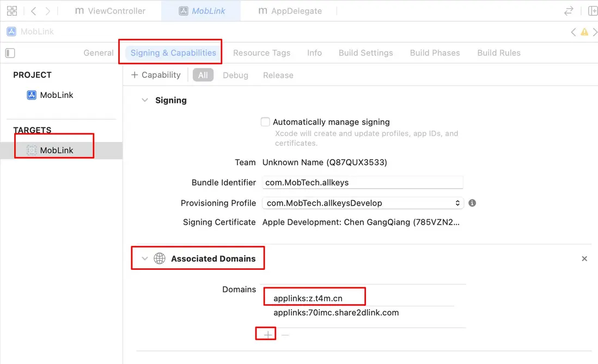Select the MobLink target in sidebar
Viewport: 598px width, 364px height.
[61, 150]
